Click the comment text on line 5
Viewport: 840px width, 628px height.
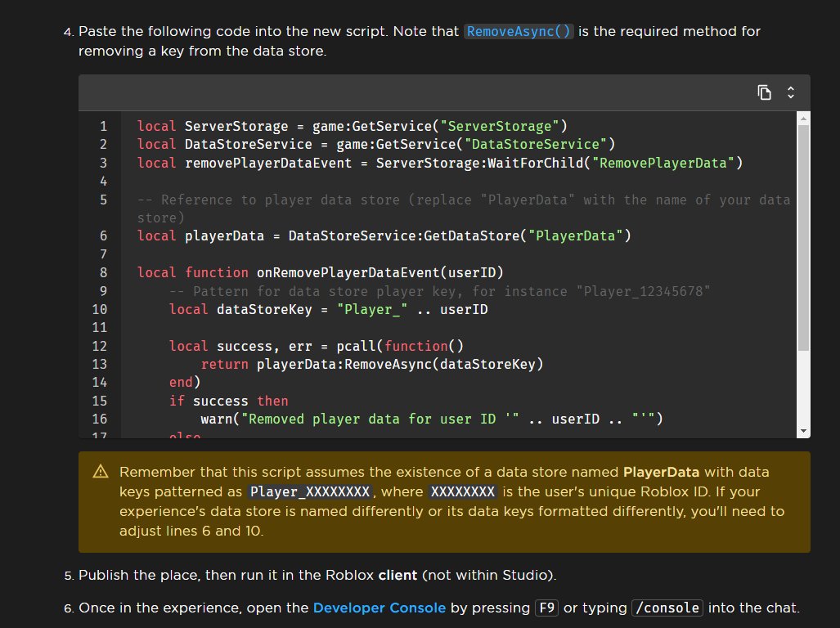coord(464,209)
